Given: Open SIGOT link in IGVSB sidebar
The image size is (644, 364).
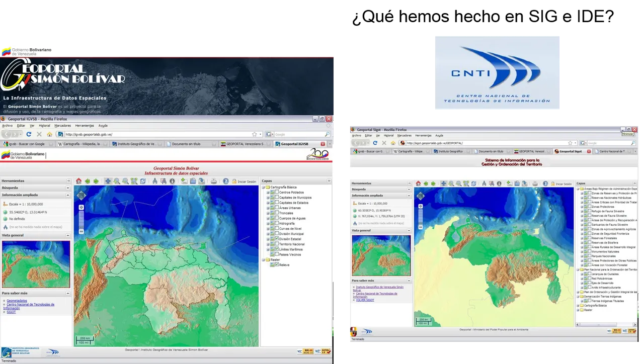Looking at the screenshot, I should 11,312.
